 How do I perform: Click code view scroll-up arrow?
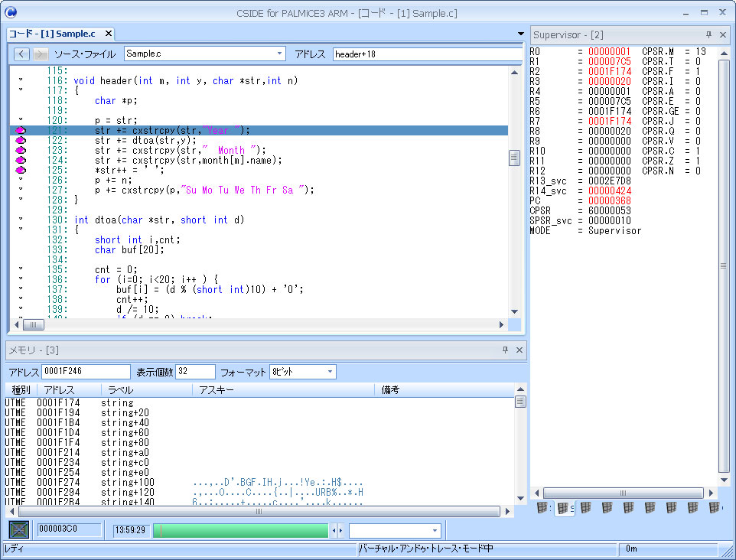[x=514, y=72]
